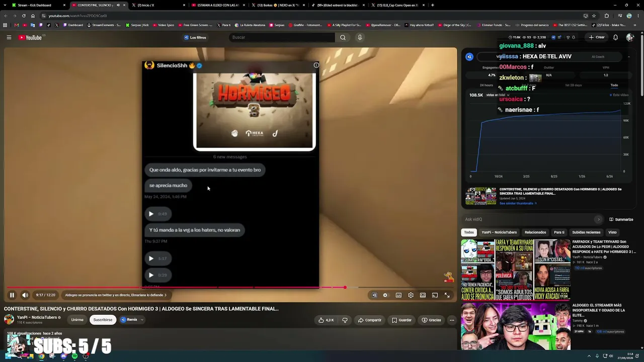
Task: Click the YouTube search input field
Action: point(282,37)
